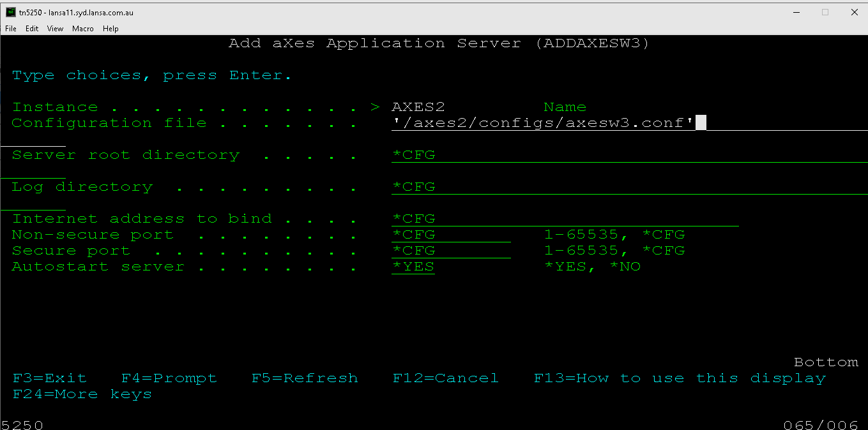Click the F5=Refresh function key
The image size is (868, 430).
(305, 378)
